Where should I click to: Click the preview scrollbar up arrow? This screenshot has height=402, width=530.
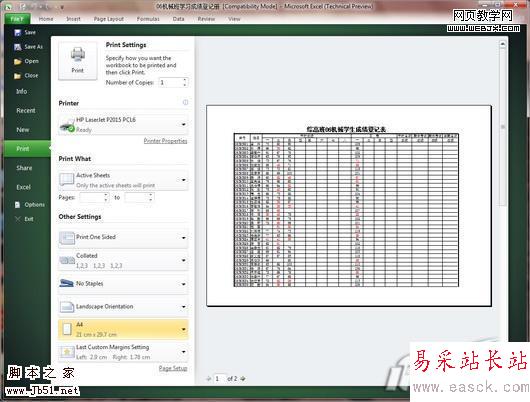pos(503,44)
